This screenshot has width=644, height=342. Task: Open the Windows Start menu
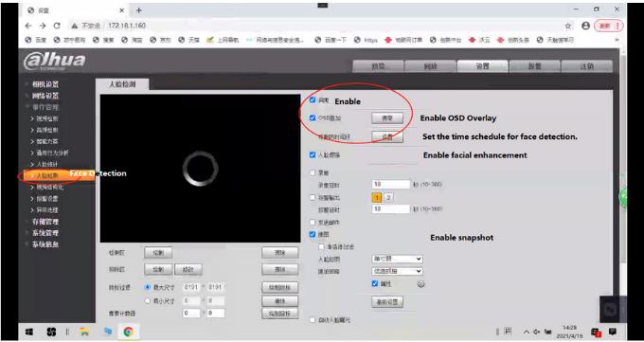point(28,332)
